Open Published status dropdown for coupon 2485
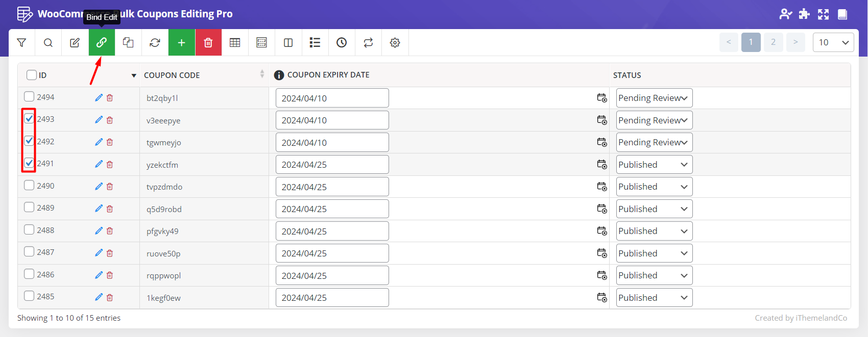 [654, 298]
